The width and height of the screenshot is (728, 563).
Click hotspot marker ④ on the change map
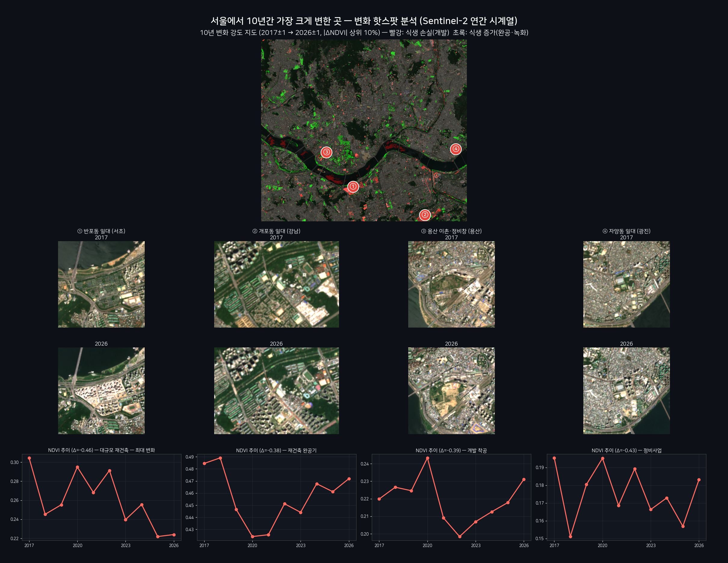click(x=456, y=149)
